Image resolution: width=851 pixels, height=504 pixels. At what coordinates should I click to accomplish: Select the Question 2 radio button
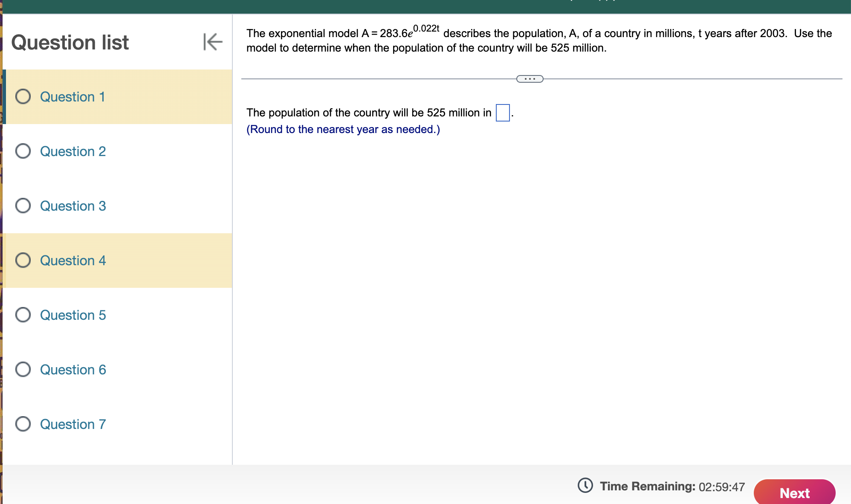click(x=23, y=151)
